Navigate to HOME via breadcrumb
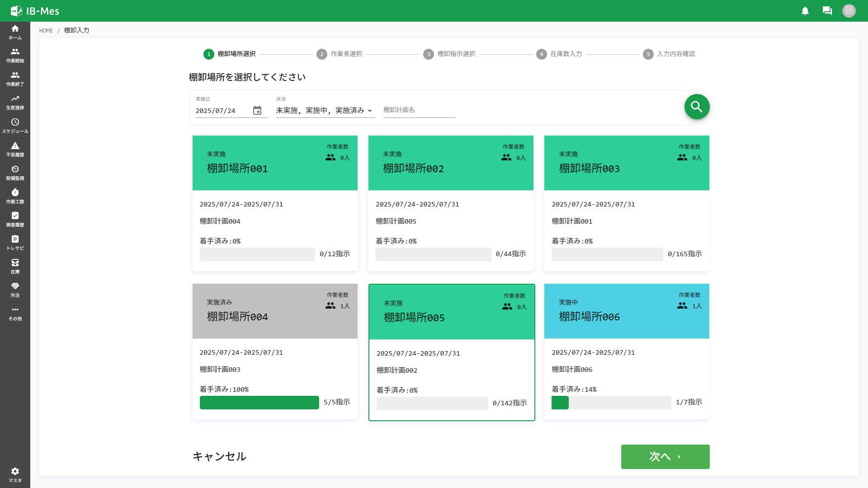This screenshot has height=488, width=868. tap(46, 30)
